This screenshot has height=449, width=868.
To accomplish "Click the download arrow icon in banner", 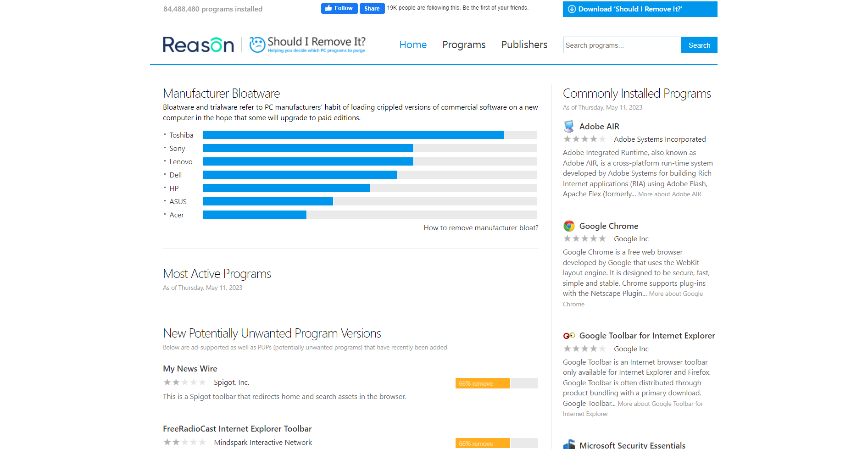I will [x=572, y=9].
